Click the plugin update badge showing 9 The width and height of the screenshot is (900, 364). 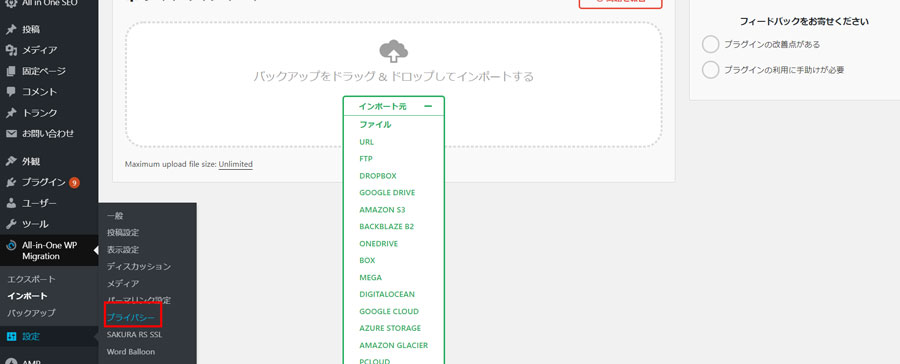pos(74,183)
